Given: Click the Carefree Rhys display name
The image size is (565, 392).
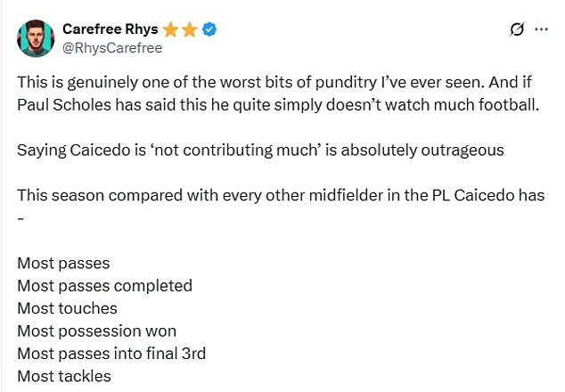Looking at the screenshot, I should coord(111,29).
